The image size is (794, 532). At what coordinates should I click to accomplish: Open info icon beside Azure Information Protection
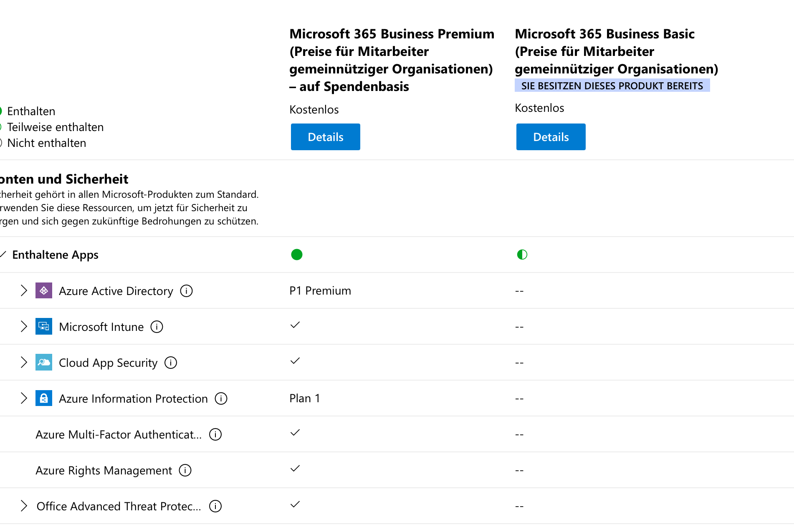tap(221, 398)
